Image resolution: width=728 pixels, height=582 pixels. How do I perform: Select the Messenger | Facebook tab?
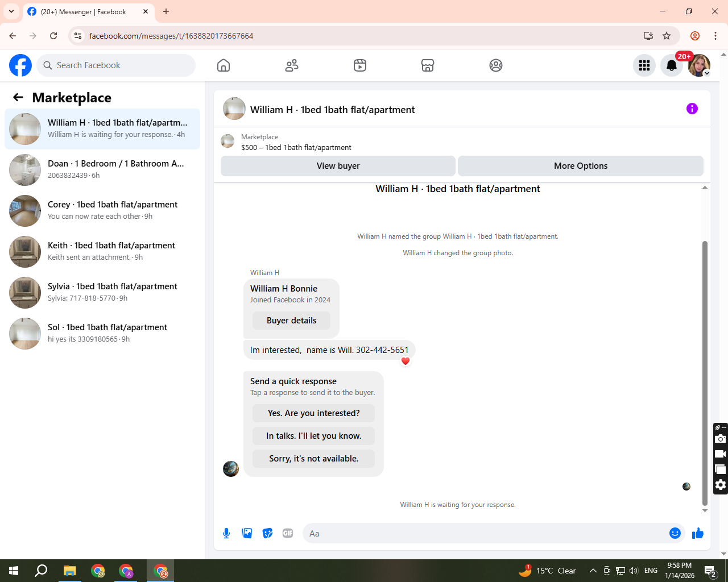[x=88, y=11]
